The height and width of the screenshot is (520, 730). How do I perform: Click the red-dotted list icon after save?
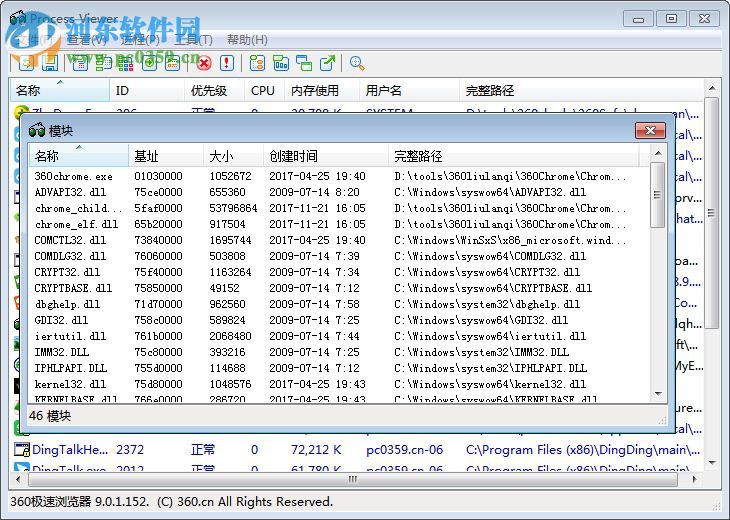pos(80,63)
